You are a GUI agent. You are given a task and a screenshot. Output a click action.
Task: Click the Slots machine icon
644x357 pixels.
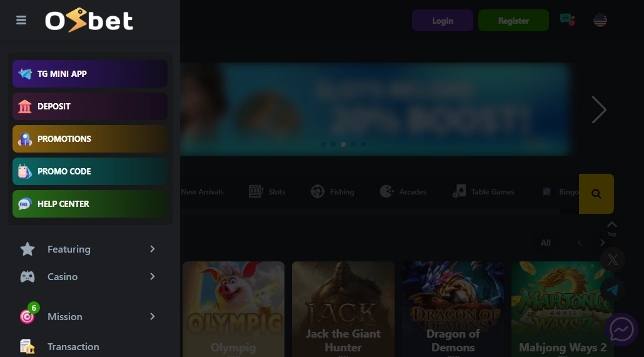256,191
